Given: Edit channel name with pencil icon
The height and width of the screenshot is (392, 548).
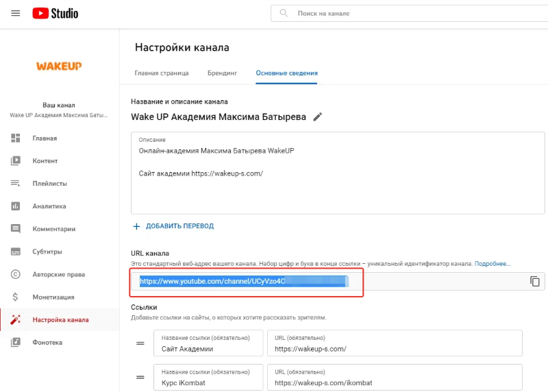Looking at the screenshot, I should pos(317,117).
